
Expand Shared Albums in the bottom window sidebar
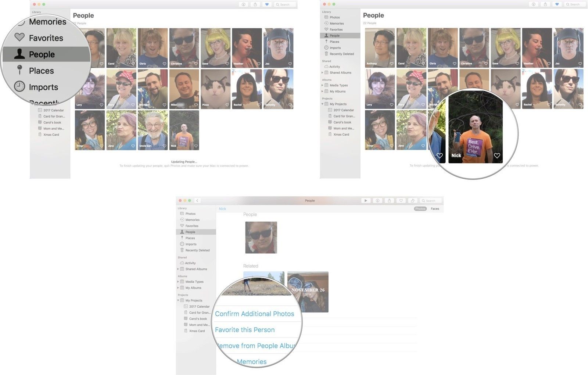[x=178, y=269]
